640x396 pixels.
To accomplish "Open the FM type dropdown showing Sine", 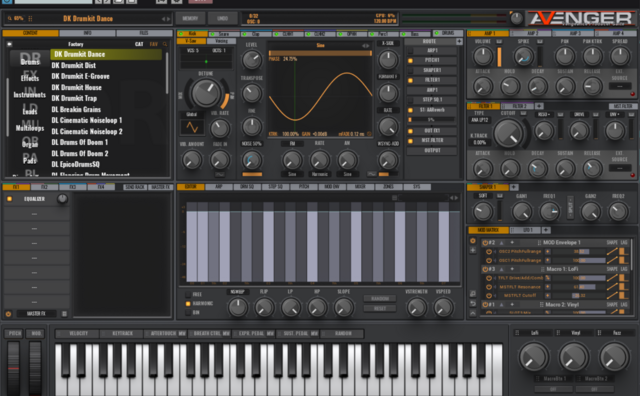I will pos(292,174).
